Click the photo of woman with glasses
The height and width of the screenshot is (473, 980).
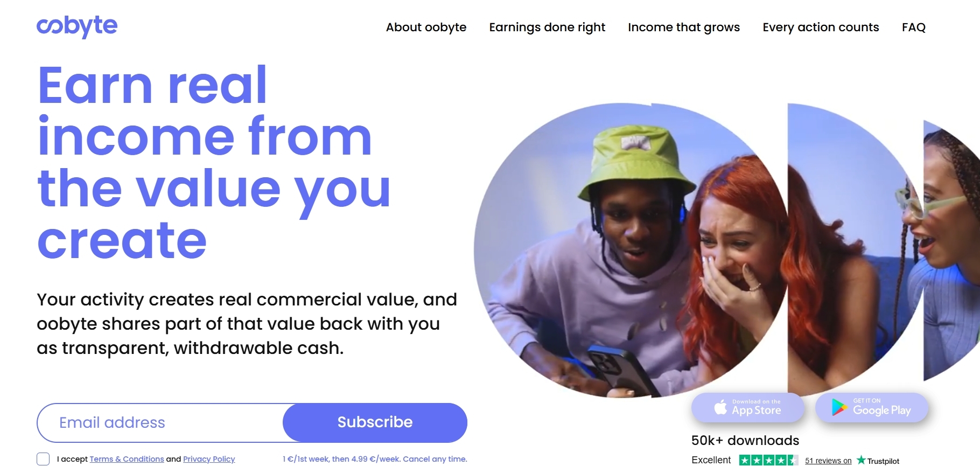pos(951,251)
